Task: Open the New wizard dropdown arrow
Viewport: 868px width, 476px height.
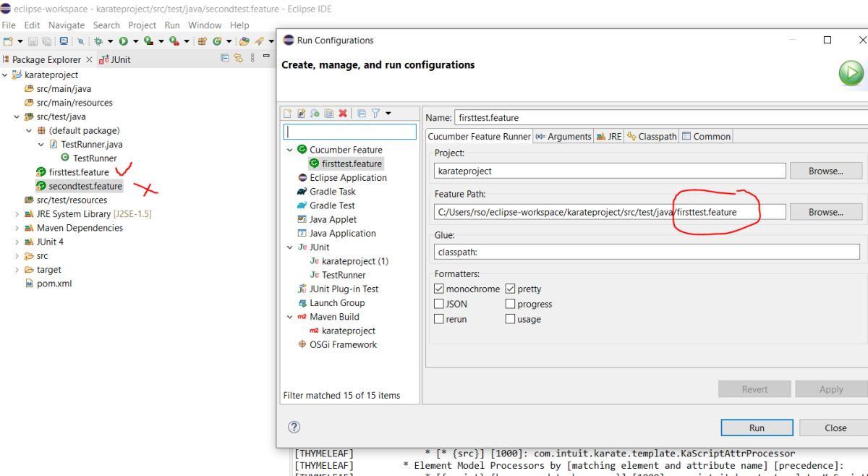Action: (20, 41)
